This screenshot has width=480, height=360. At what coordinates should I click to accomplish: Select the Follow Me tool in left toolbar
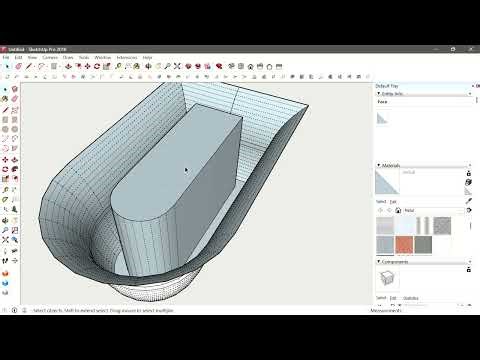(15, 169)
